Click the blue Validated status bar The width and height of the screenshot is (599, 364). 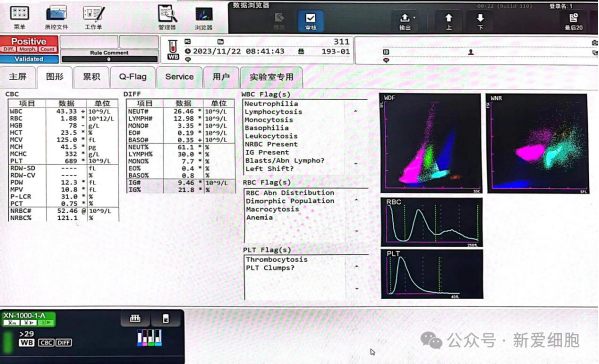[29, 59]
